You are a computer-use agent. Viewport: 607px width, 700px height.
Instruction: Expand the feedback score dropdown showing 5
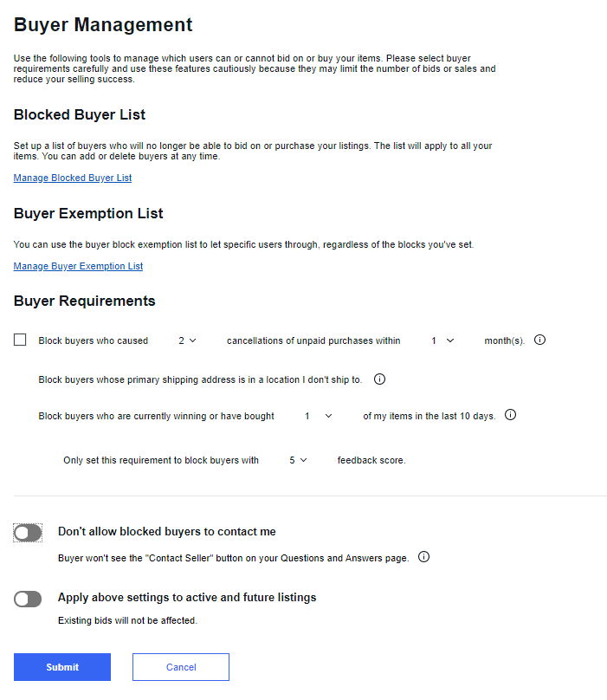point(298,460)
